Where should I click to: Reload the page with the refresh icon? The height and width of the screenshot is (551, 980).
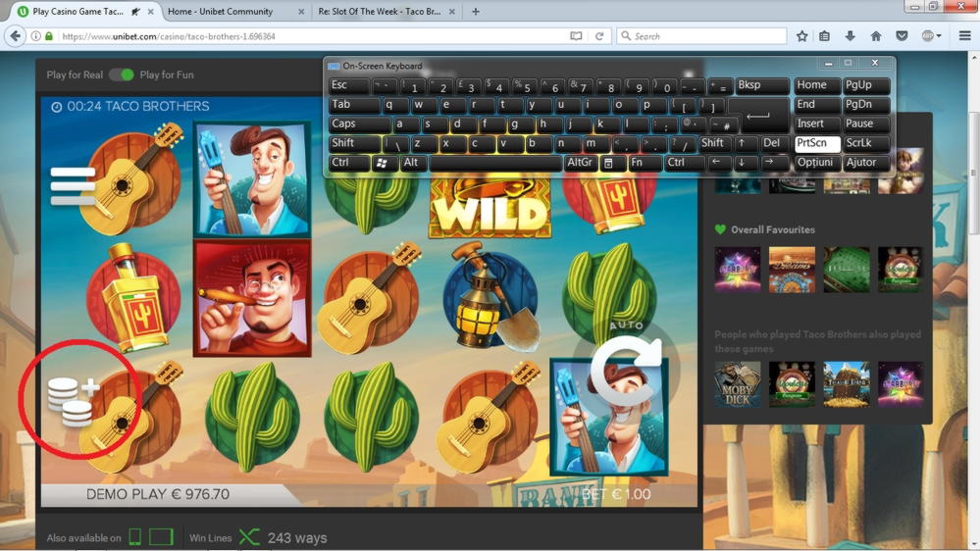coord(598,36)
